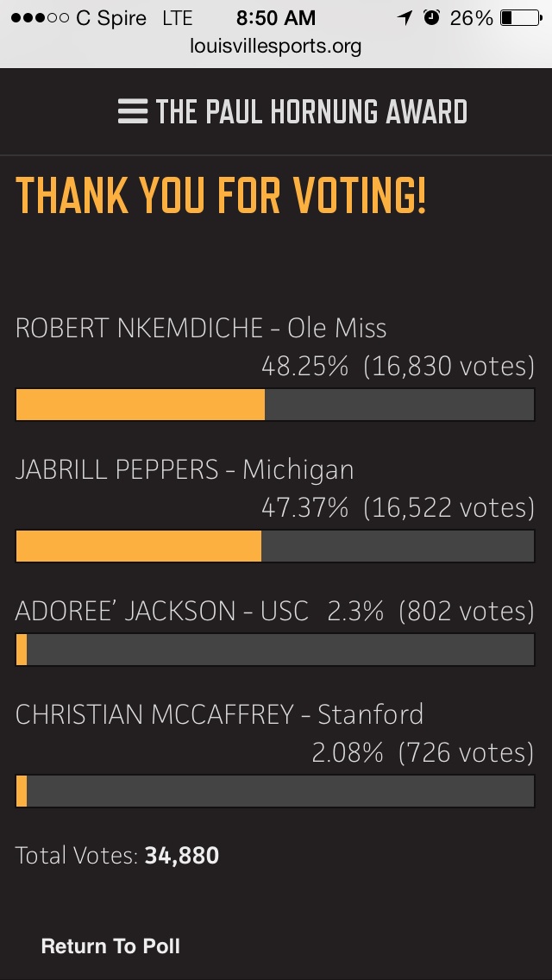Tap the alarm clock status icon
The image size is (552, 980).
(x=431, y=17)
